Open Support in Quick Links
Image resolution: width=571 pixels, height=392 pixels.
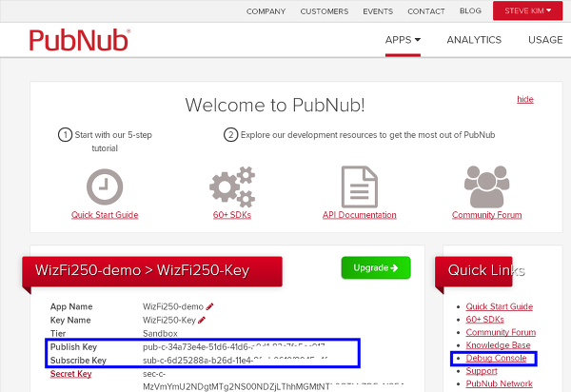click(482, 371)
